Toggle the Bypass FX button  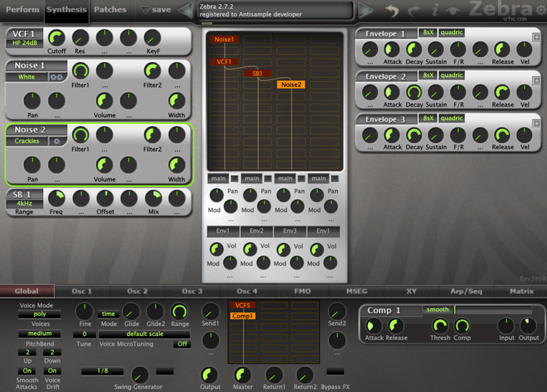tap(335, 371)
